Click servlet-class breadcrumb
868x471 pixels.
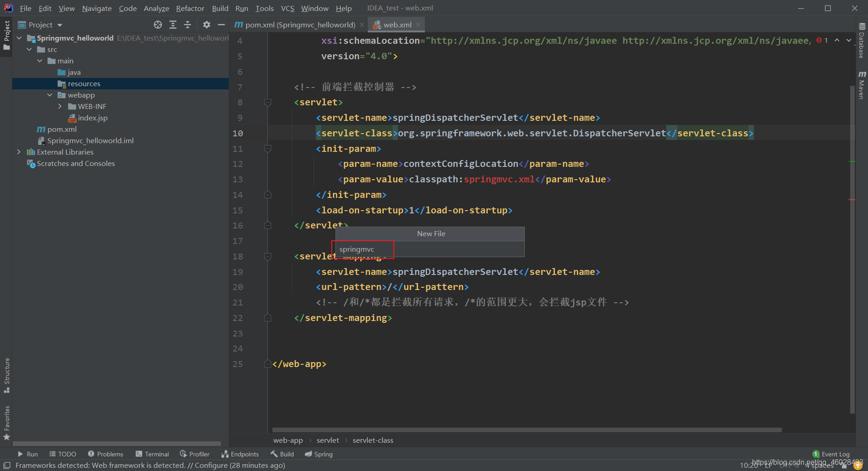pyautogui.click(x=373, y=440)
